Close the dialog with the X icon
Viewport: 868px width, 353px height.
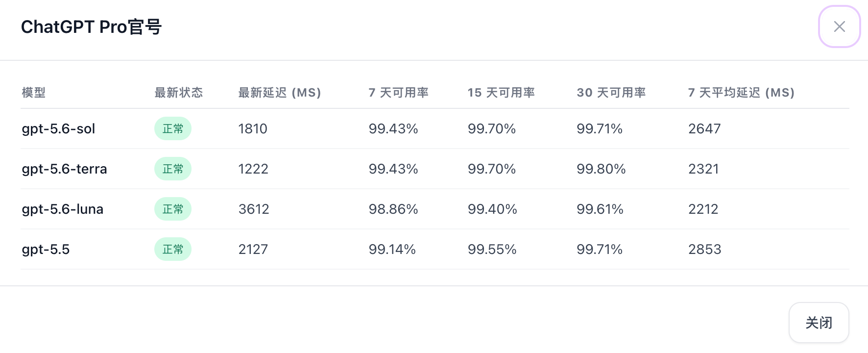pos(840,26)
